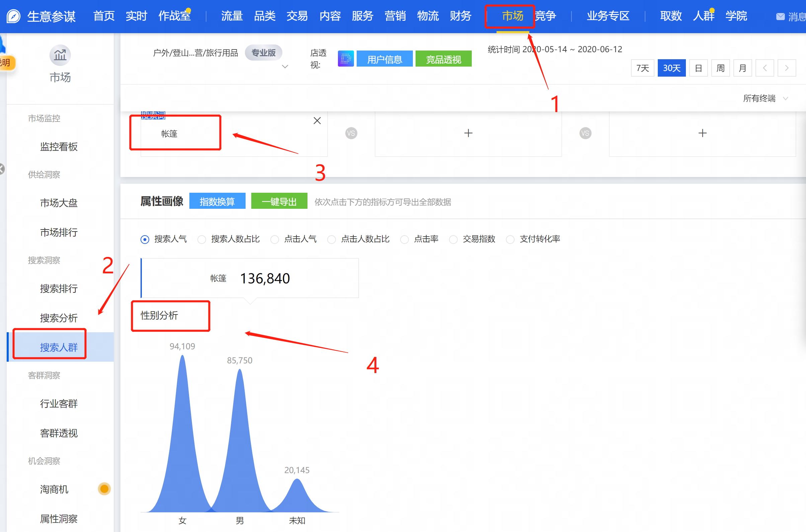Expand the category selector chevron
Screen dimensions: 806x532
click(285, 67)
